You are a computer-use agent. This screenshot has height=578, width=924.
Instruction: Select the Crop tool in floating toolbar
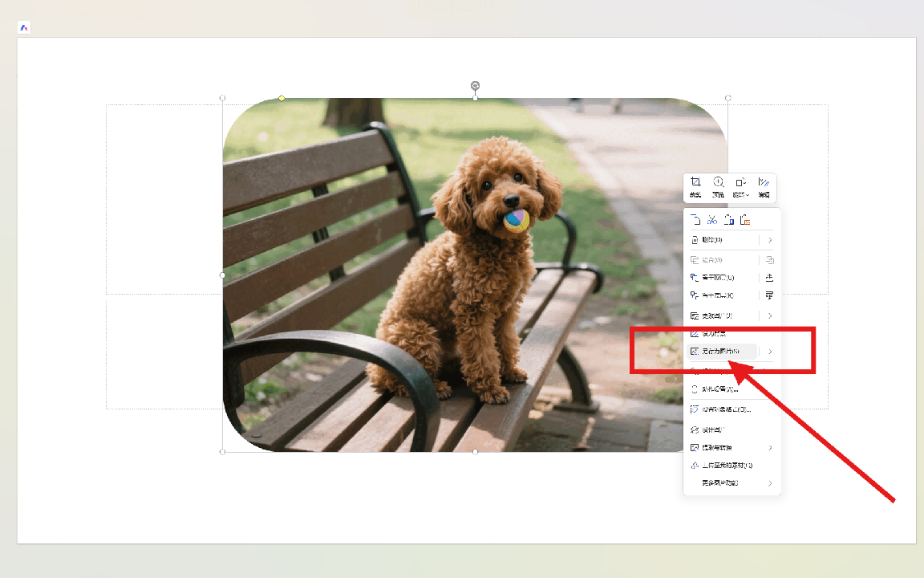coord(695,187)
